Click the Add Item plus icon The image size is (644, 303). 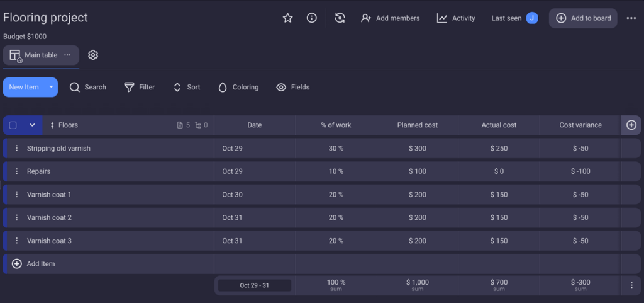17,264
